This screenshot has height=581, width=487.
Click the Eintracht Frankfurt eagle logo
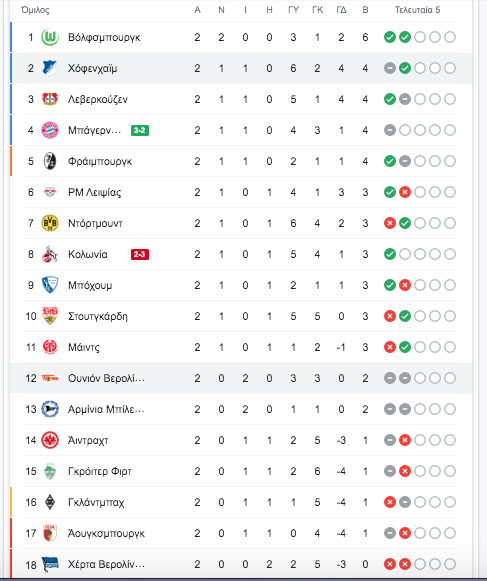(50, 440)
